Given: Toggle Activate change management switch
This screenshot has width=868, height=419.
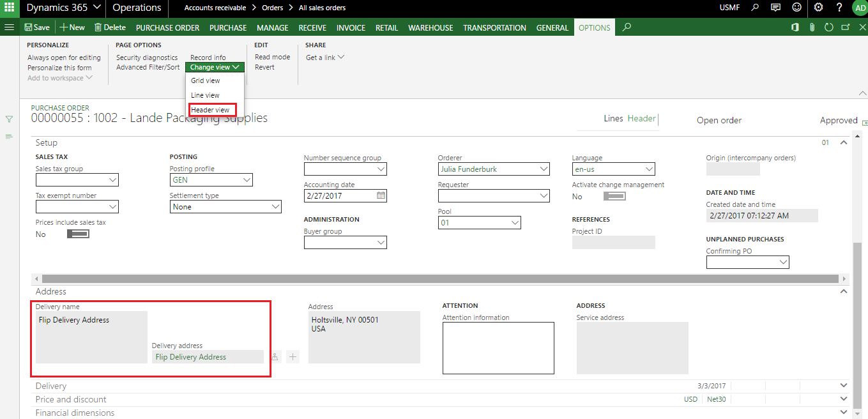Looking at the screenshot, I should click(614, 196).
